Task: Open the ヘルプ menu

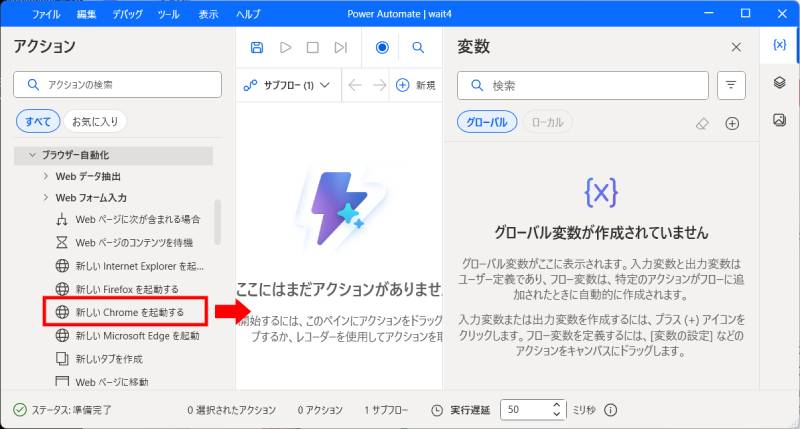Action: point(248,14)
